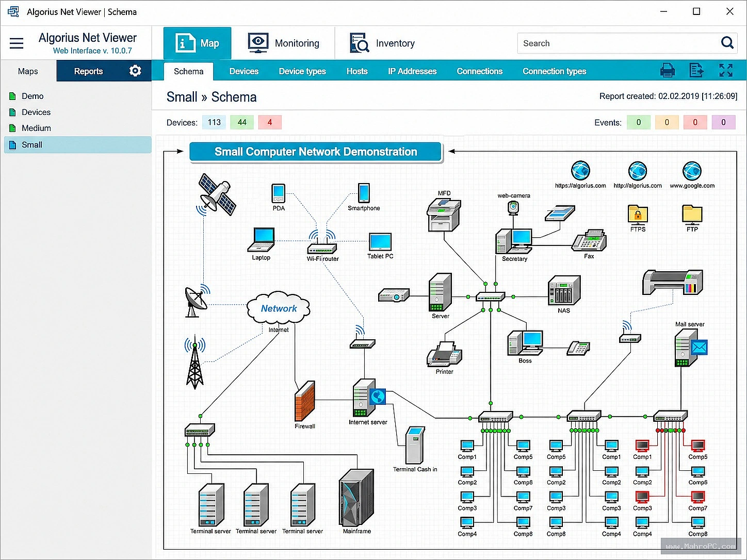Open the Hosts tab
Viewport: 747px width, 560px height.
coord(357,71)
